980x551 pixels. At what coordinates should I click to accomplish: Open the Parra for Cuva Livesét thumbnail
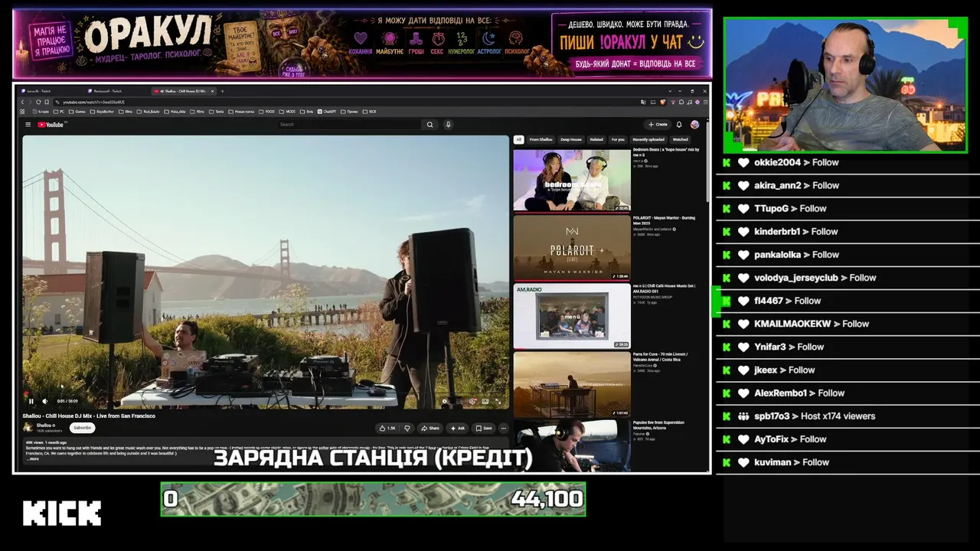tap(572, 384)
